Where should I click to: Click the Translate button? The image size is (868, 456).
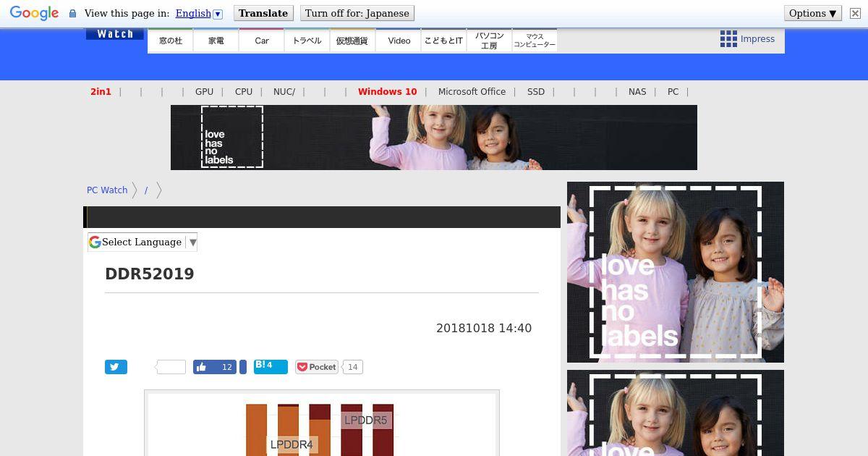263,13
